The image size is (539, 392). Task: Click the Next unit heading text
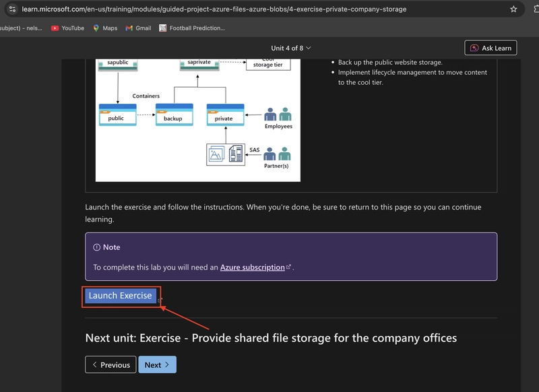[x=271, y=337]
